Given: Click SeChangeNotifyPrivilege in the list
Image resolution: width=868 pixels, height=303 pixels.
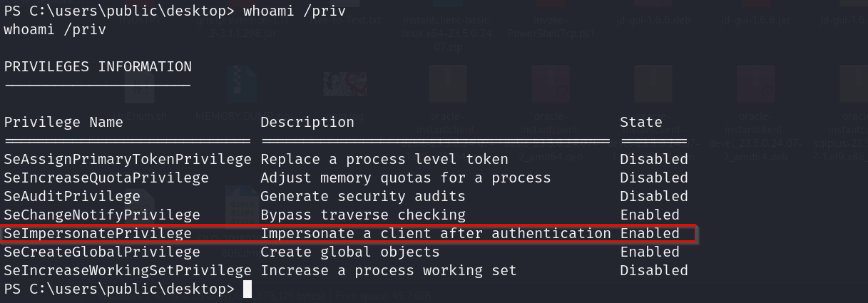Looking at the screenshot, I should [x=102, y=215].
